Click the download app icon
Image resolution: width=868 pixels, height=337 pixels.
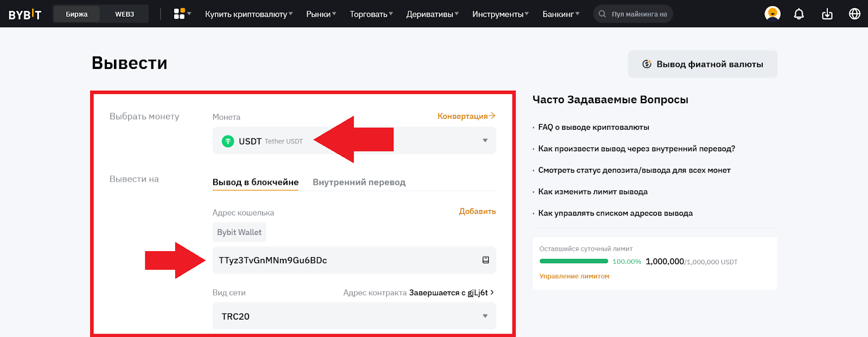(827, 14)
